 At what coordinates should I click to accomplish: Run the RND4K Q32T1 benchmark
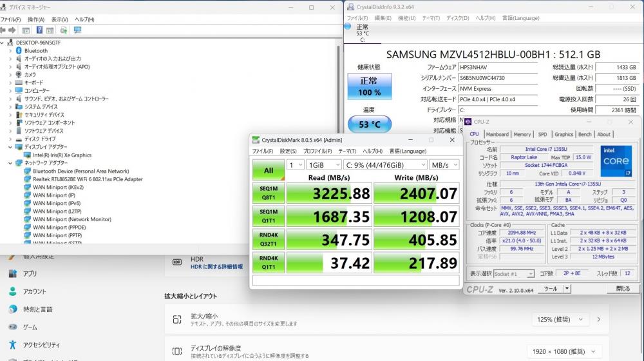[268, 239]
